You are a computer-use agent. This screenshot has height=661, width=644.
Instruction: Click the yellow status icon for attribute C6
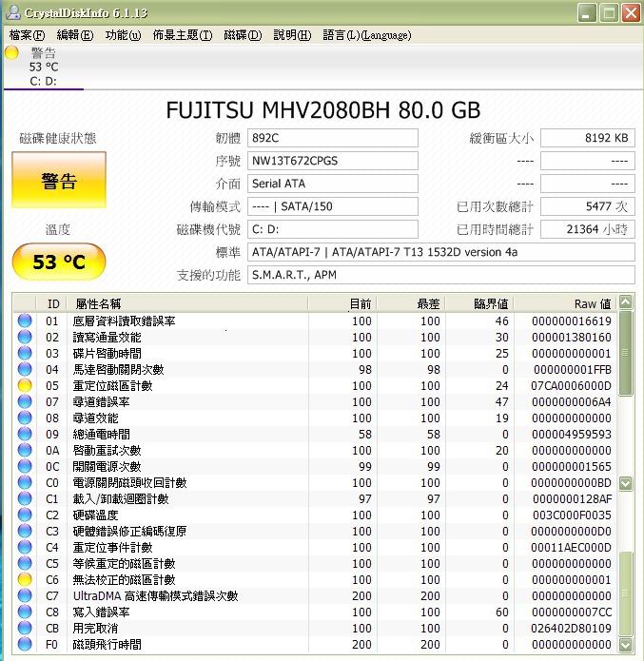click(x=25, y=579)
